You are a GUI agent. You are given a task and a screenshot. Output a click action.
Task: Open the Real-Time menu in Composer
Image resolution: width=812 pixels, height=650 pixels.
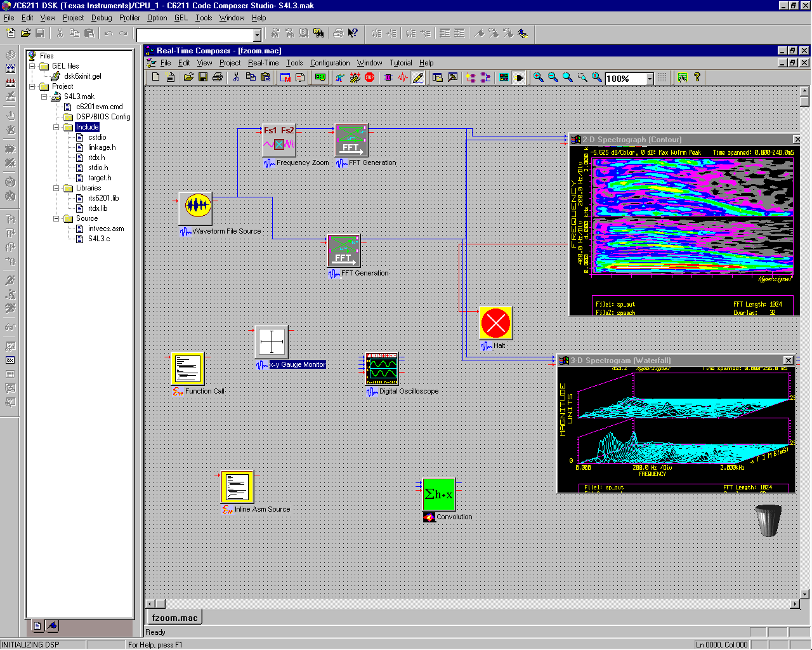(x=263, y=63)
